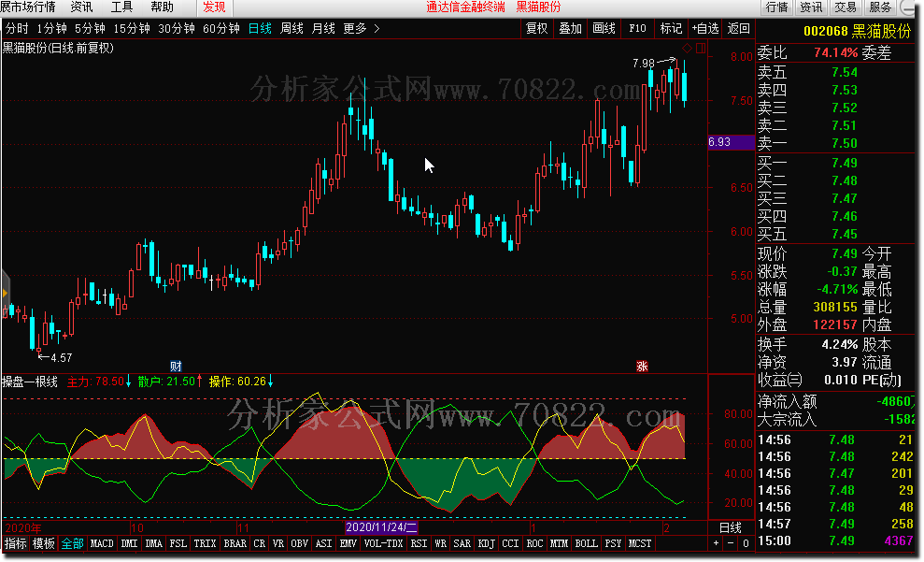The width and height of the screenshot is (924, 562).
Task: Apply the DMA indicator
Action: pyautogui.click(x=153, y=543)
